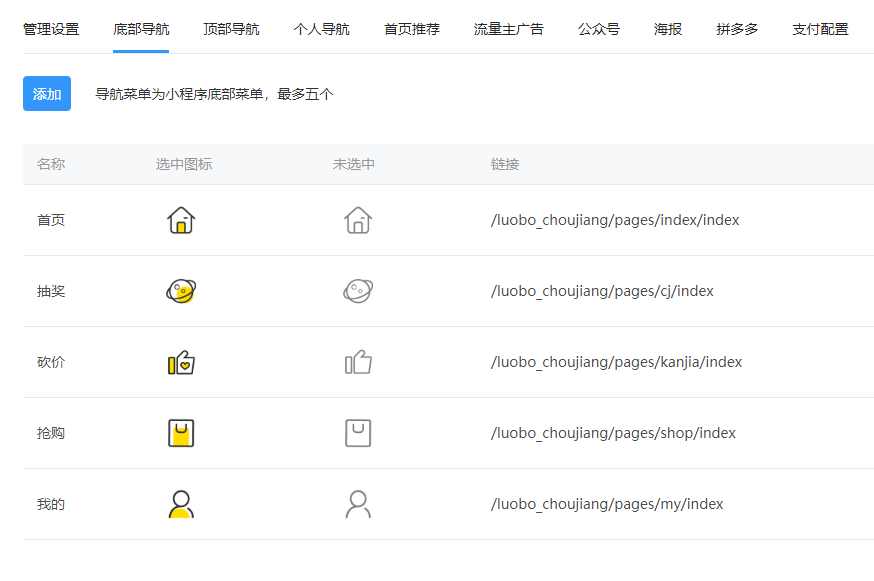Click the unselected gray person icon for 我的

pos(358,504)
